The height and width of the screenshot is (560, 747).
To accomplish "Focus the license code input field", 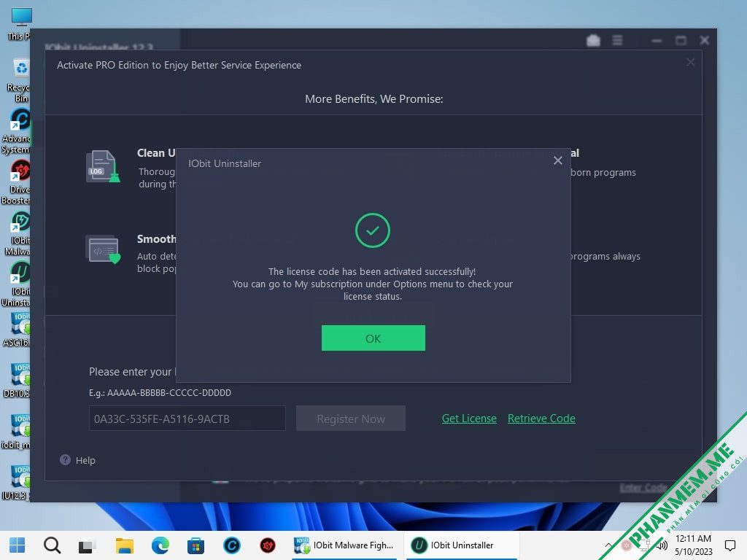I will click(187, 419).
